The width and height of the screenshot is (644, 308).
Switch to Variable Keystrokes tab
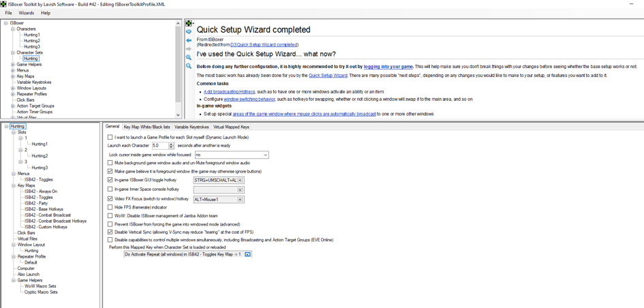coord(191,127)
